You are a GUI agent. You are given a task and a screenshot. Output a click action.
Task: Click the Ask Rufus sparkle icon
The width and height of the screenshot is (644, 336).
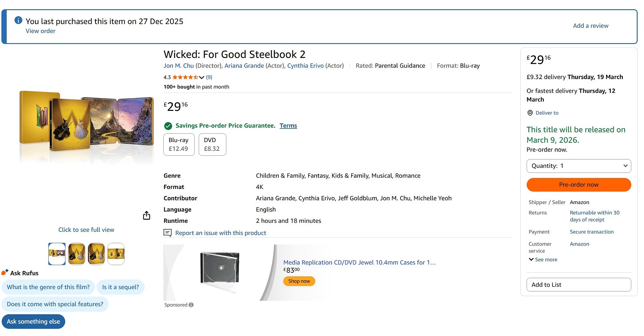(5, 272)
